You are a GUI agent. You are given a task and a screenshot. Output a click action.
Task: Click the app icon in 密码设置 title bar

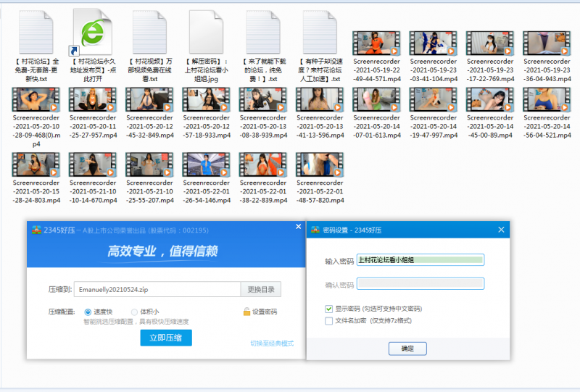[x=315, y=230]
